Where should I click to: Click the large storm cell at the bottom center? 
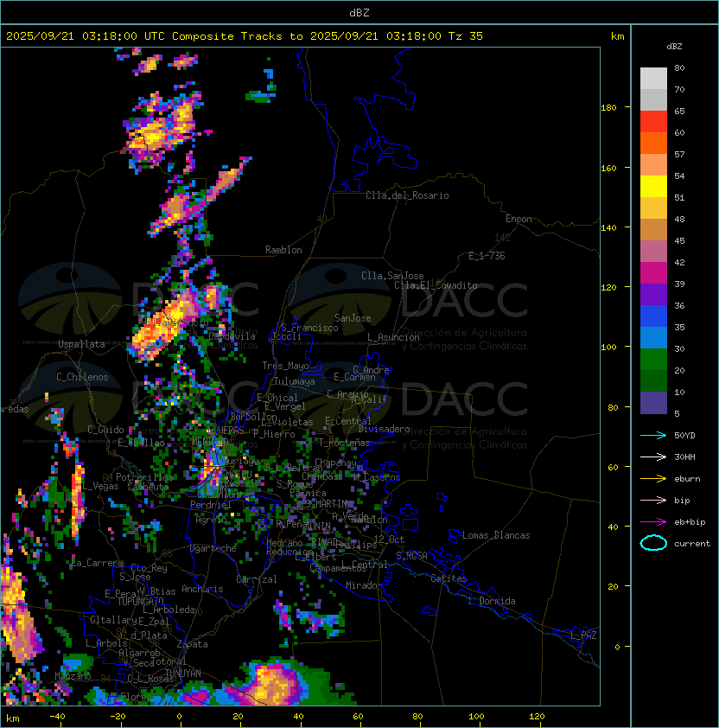pos(273,683)
